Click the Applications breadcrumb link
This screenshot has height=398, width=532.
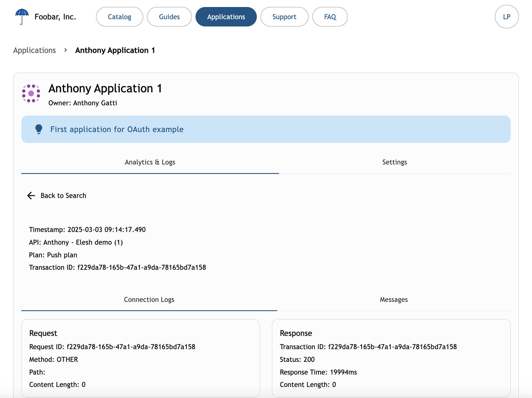pos(35,50)
